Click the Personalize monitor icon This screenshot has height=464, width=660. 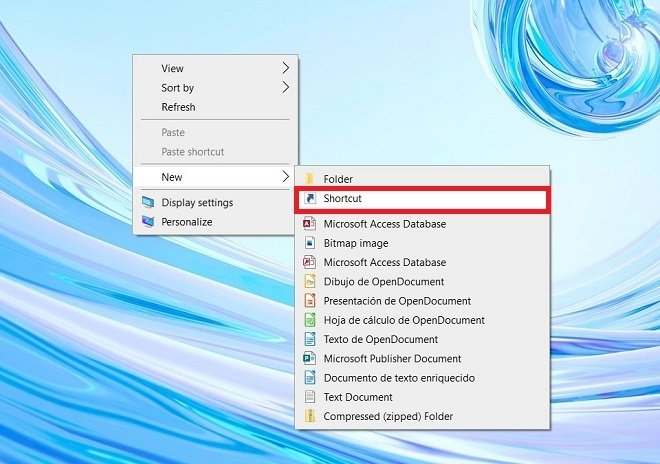point(148,221)
